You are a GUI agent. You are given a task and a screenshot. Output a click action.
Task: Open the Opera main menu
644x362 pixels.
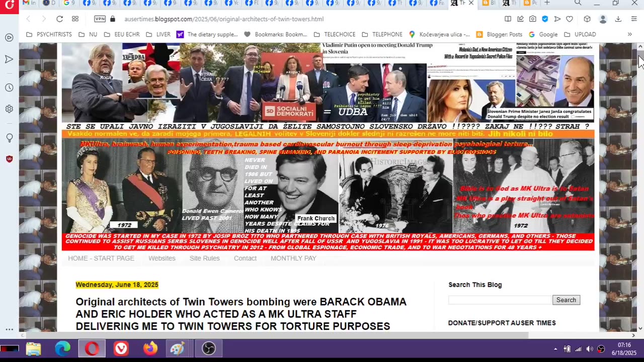[9, 6]
